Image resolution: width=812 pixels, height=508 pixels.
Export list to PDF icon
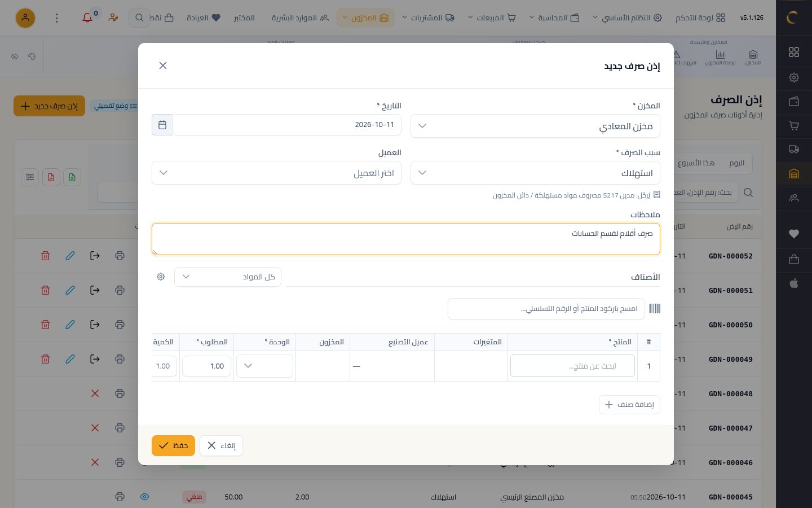(51, 177)
